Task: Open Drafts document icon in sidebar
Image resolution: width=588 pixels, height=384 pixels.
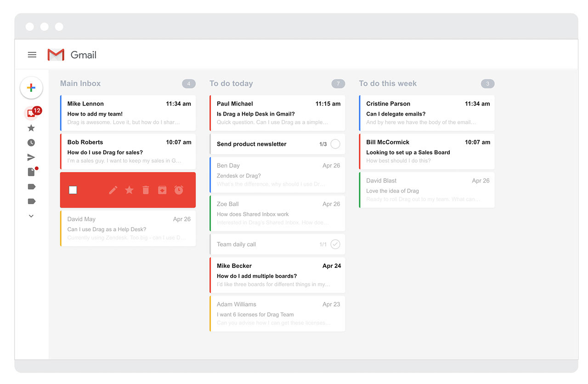Action: point(31,172)
